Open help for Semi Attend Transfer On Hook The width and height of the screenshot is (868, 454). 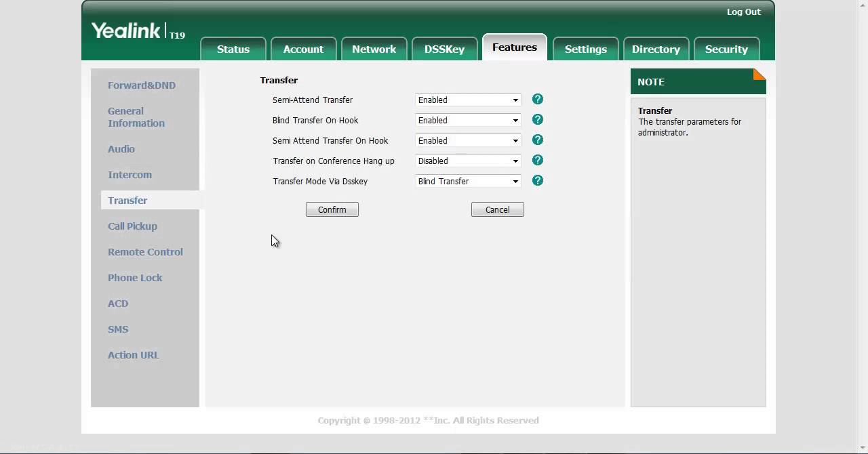(x=538, y=140)
